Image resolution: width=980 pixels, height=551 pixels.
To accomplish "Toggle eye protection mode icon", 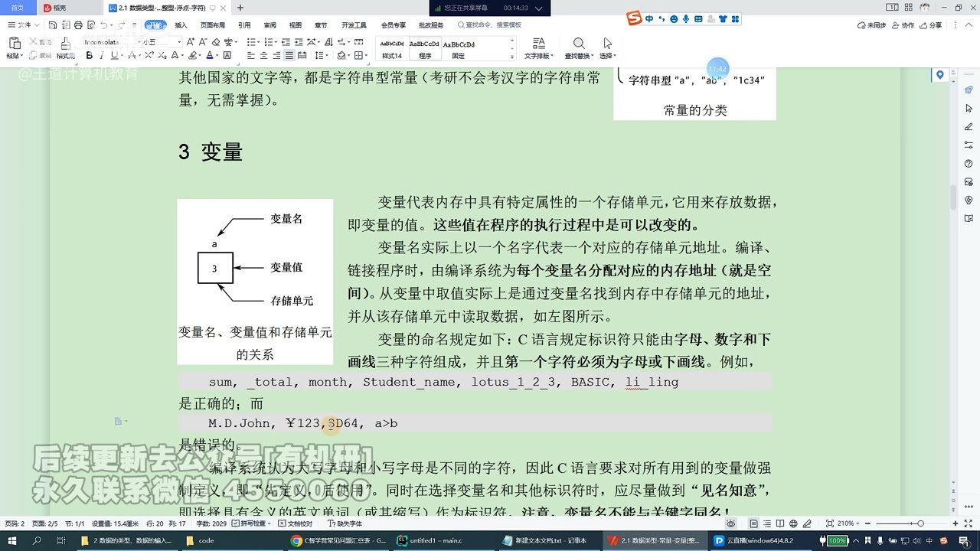I will [731, 523].
